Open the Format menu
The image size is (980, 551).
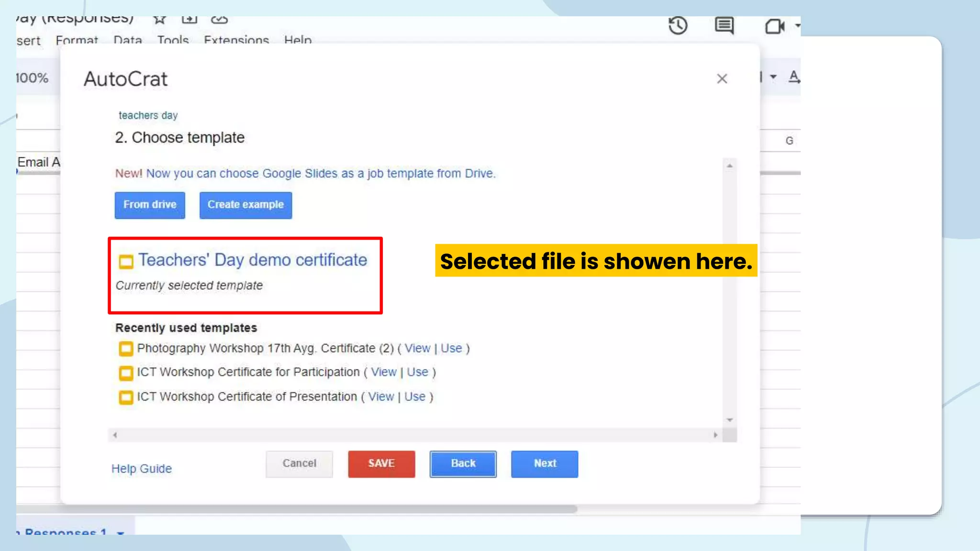click(77, 40)
